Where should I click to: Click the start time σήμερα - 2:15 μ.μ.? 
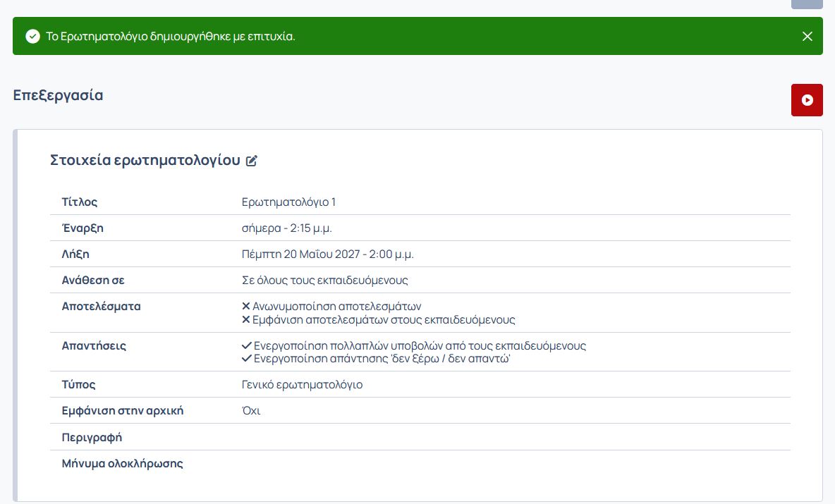point(286,228)
